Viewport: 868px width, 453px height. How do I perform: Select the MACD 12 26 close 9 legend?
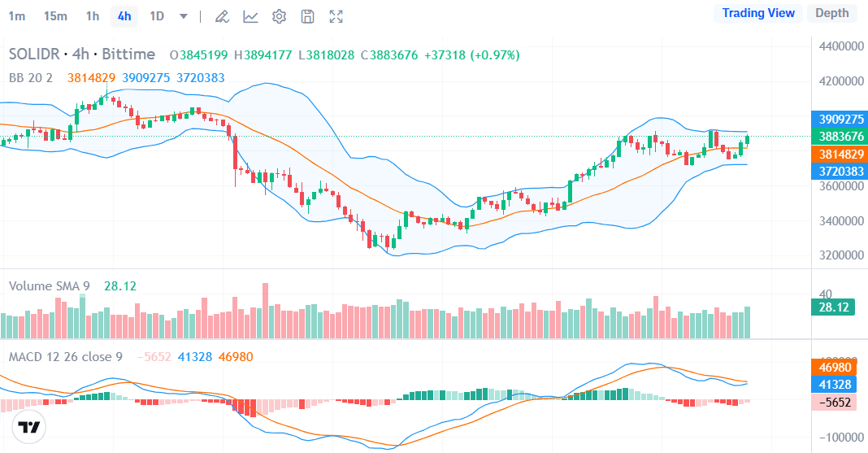click(66, 357)
